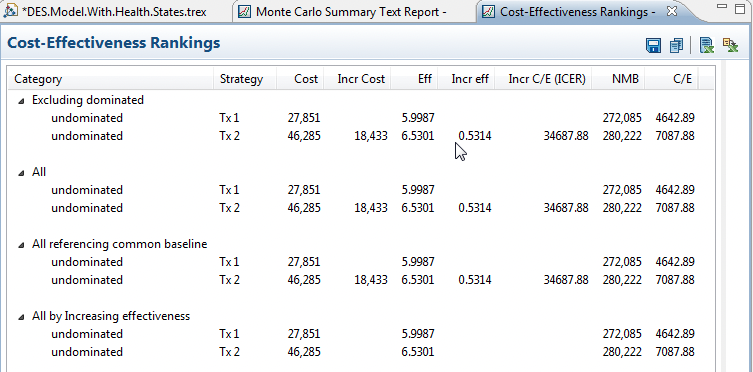Maximize the editor panel view

pos(740,9)
